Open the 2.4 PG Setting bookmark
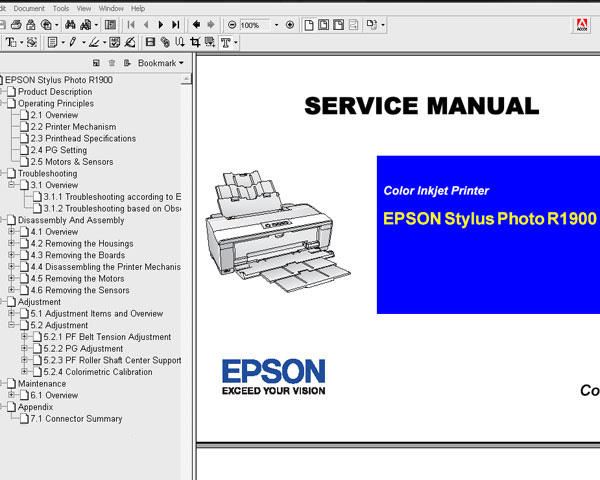This screenshot has width=600, height=480. 59,150
